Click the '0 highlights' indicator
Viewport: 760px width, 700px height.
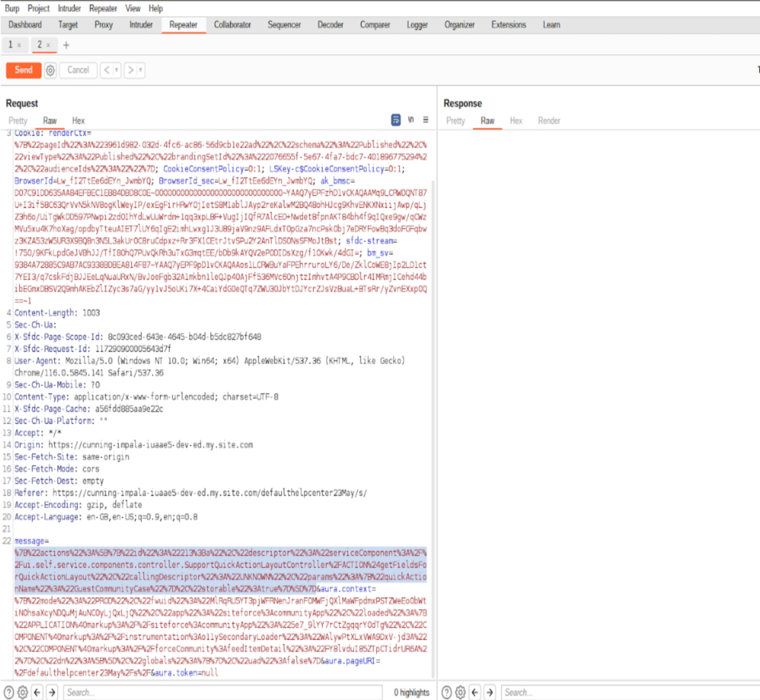coord(411,693)
